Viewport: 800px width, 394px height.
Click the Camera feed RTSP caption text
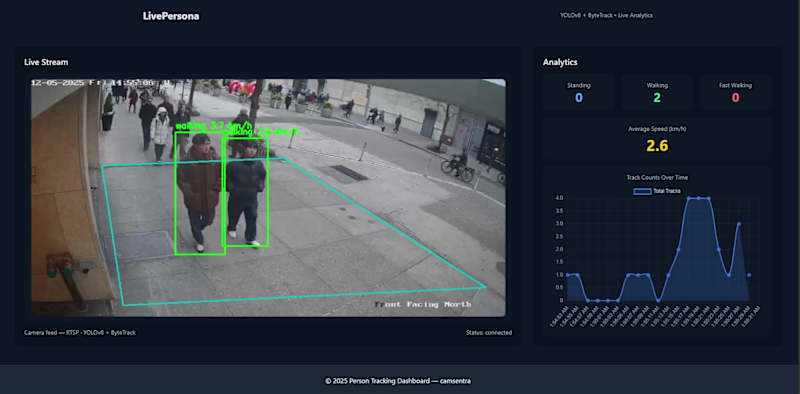80,333
